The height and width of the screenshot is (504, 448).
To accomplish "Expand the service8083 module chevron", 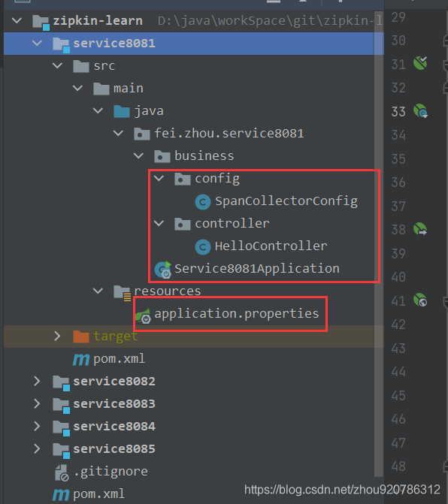I will (x=38, y=403).
